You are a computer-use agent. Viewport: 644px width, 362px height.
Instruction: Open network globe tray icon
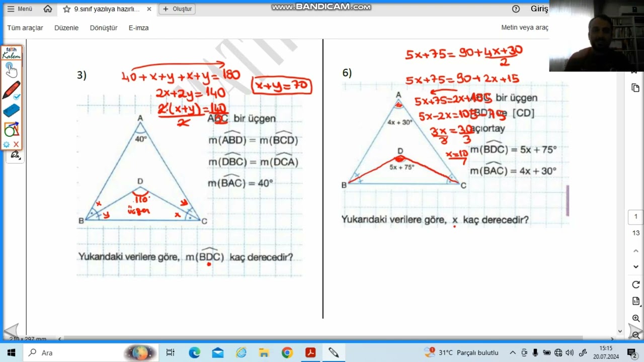[x=558, y=352]
